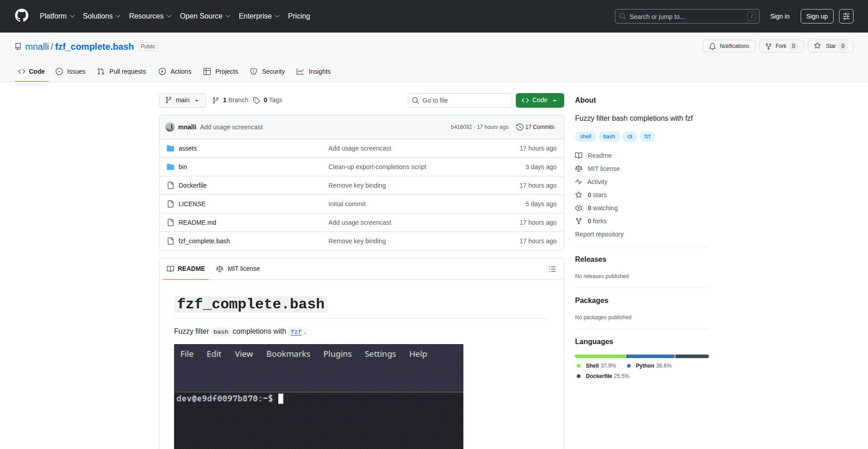Click the GitHub logo icon
This screenshot has width=868, height=449.
(x=22, y=16)
